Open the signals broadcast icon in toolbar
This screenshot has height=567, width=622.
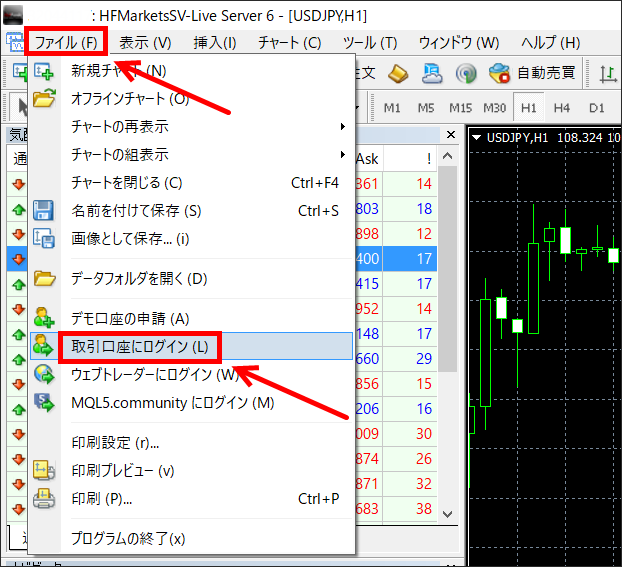click(x=465, y=73)
